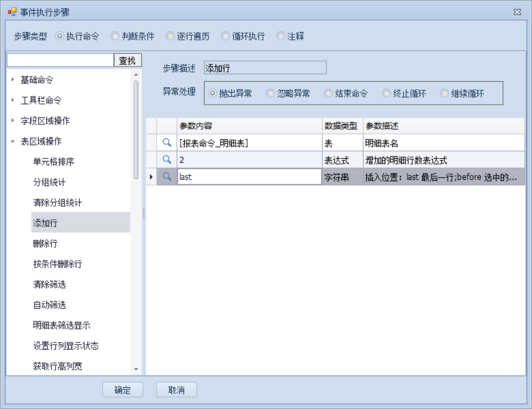Screen dimensions: 532x409
Task: Choose 终止循环 exception handling option
Action: pos(386,93)
